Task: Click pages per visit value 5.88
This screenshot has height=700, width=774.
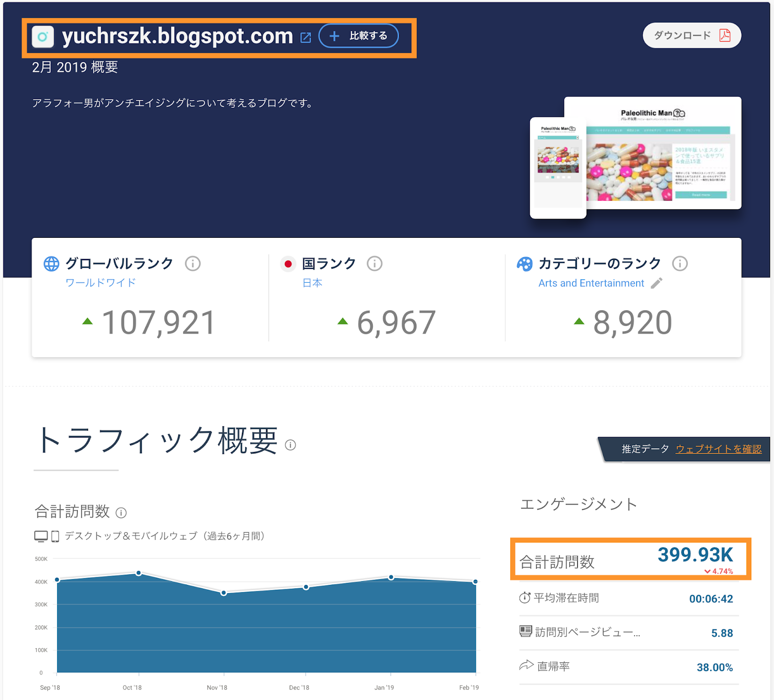Action: point(722,633)
